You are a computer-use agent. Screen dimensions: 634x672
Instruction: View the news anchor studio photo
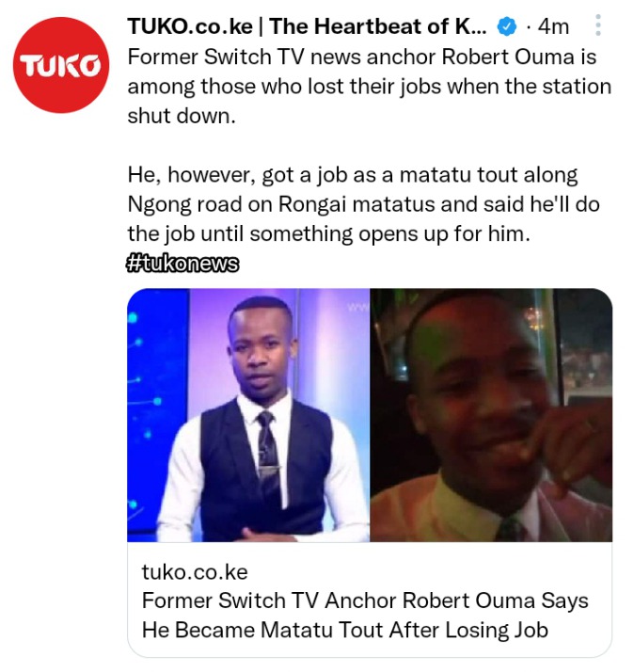click(248, 415)
